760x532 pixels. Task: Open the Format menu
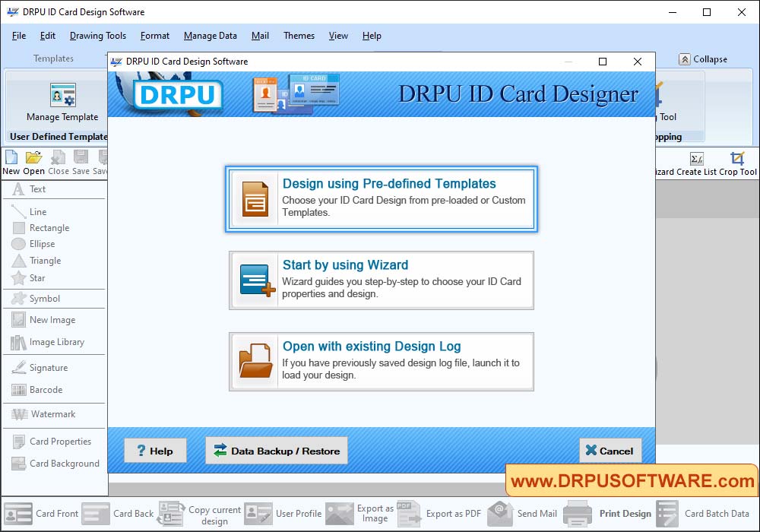[x=155, y=36]
